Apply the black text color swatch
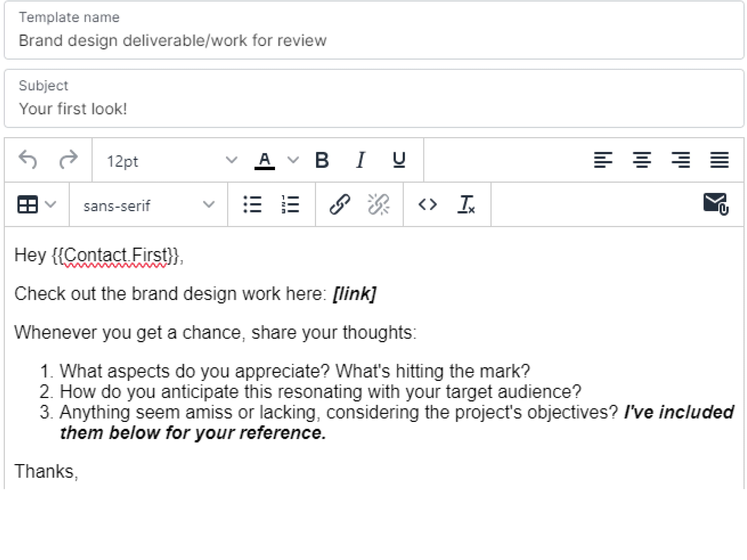Image resolution: width=747 pixels, height=560 pixels. (x=264, y=160)
